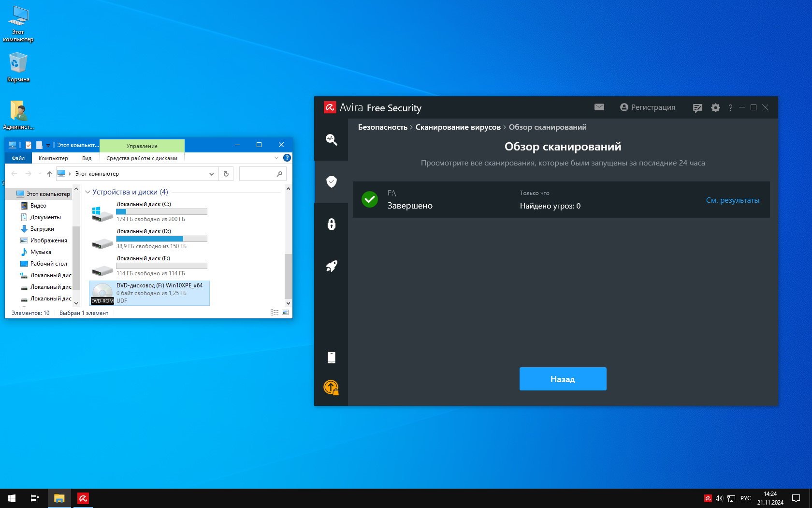This screenshot has width=812, height=508.
Task: Switch to details view toggle
Action: click(275, 313)
